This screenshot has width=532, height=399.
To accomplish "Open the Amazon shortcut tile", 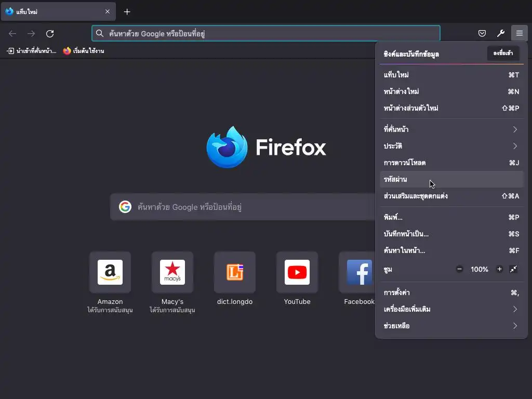I will coord(110,272).
